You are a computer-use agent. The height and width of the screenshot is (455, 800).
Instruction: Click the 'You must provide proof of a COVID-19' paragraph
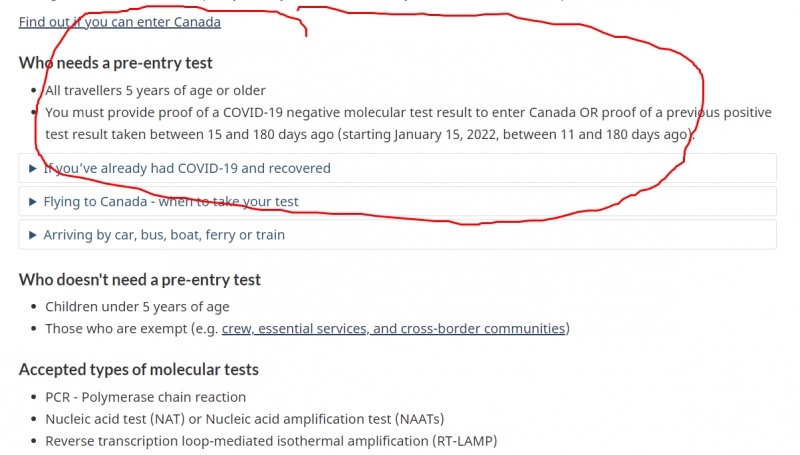(x=408, y=123)
